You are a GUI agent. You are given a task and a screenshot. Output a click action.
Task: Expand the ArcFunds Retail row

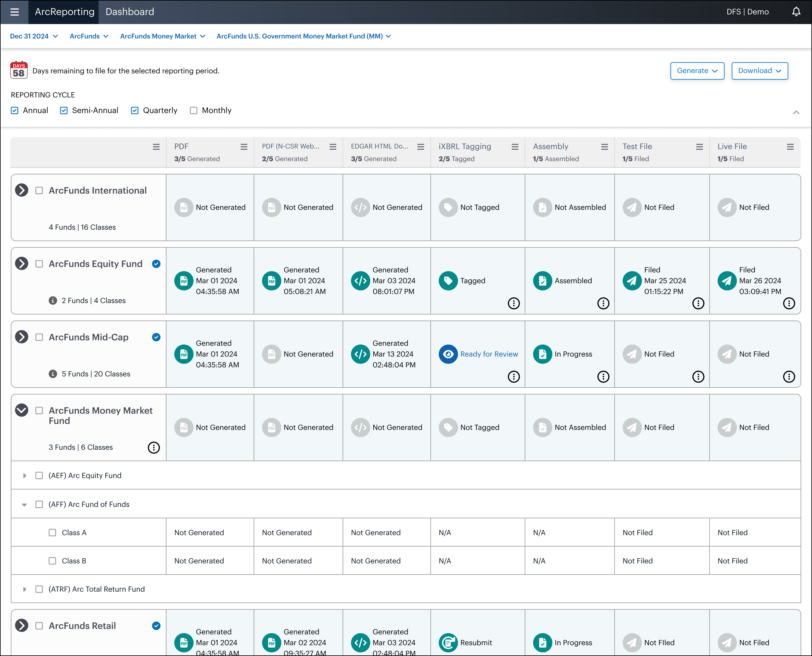22,626
